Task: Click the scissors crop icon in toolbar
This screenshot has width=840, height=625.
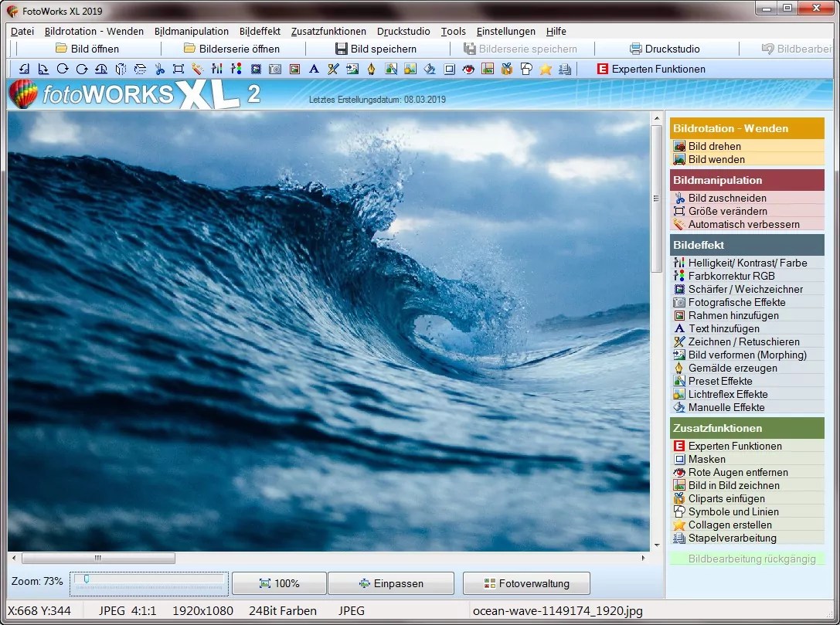Action: [159, 69]
